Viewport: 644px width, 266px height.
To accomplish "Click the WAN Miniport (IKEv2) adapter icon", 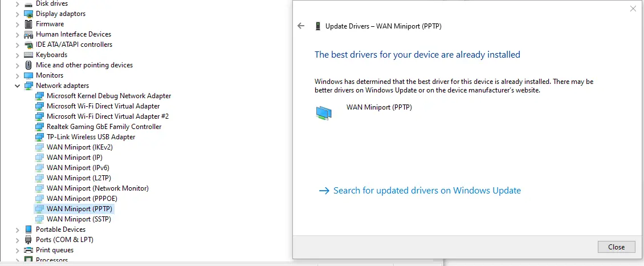I will click(39, 147).
